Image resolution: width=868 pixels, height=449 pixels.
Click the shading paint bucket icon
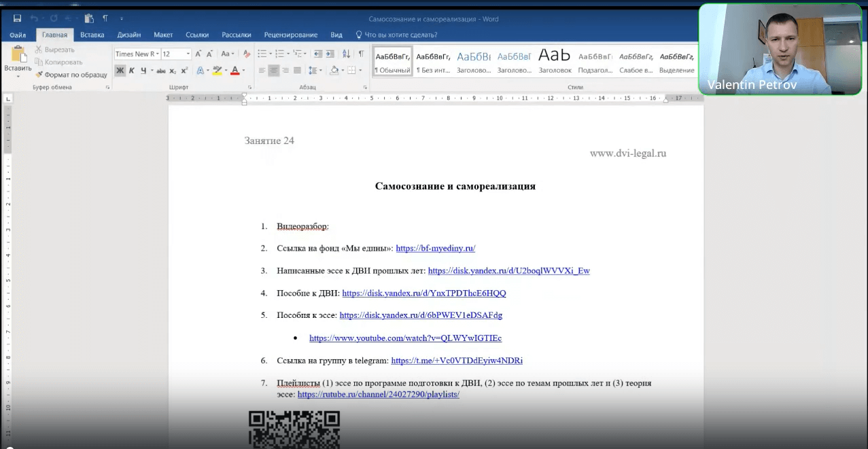[x=334, y=71]
